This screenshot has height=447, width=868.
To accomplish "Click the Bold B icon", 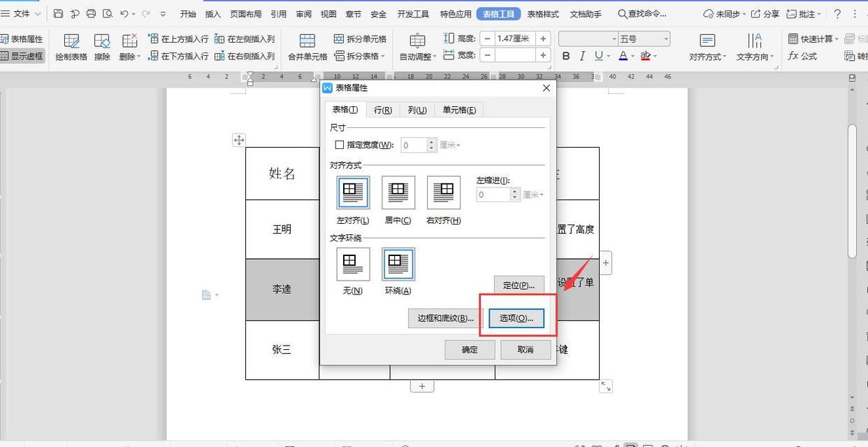I will click(566, 56).
